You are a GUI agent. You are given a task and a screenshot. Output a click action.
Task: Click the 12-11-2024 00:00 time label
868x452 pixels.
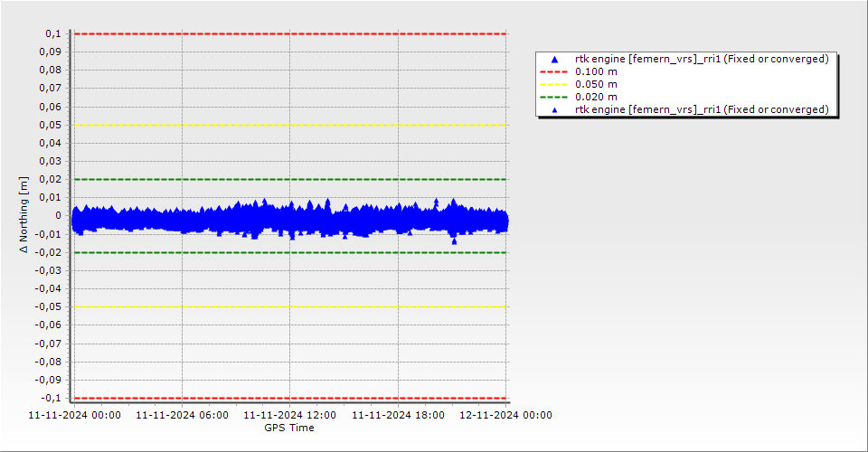tap(505, 416)
